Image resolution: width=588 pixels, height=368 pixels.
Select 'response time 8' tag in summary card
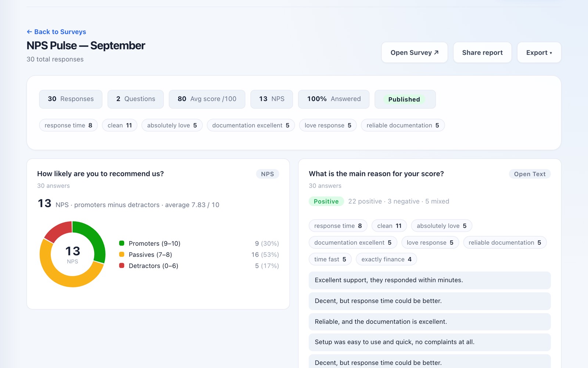click(68, 125)
